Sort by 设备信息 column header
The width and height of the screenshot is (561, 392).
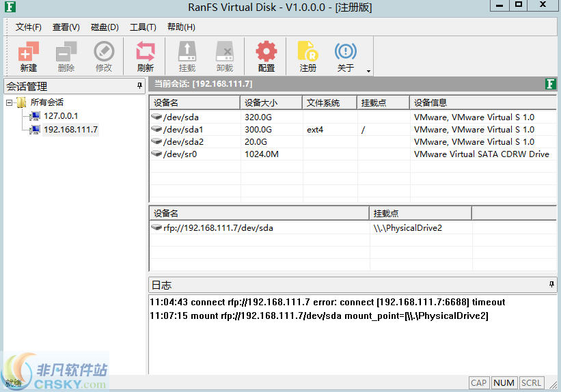[x=483, y=102]
